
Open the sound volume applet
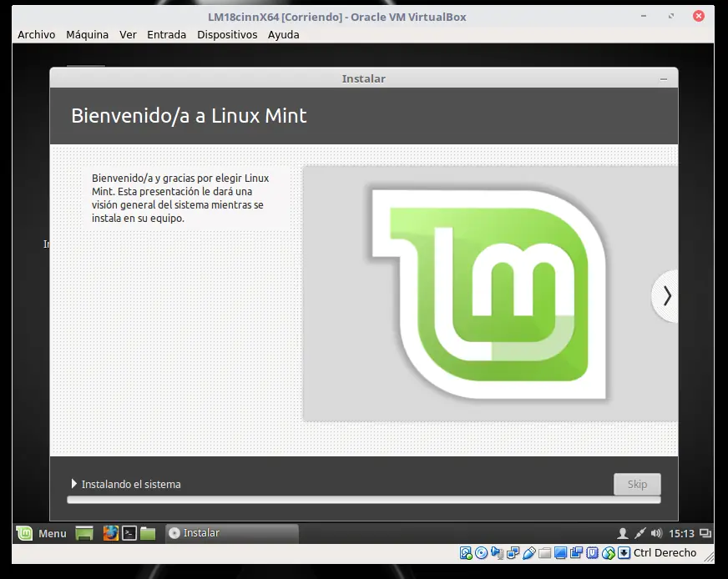[656, 534]
